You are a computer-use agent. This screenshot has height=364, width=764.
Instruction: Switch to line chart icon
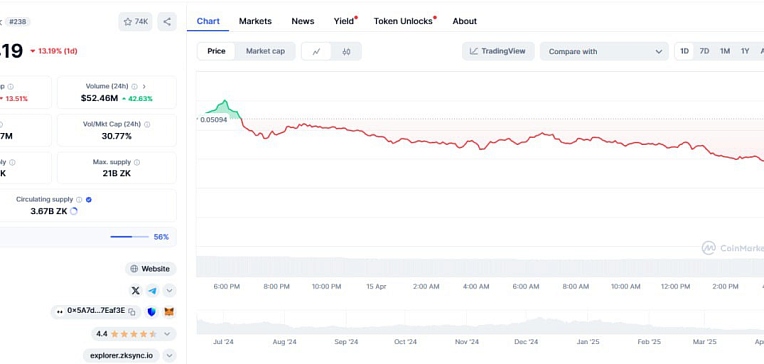click(x=316, y=51)
